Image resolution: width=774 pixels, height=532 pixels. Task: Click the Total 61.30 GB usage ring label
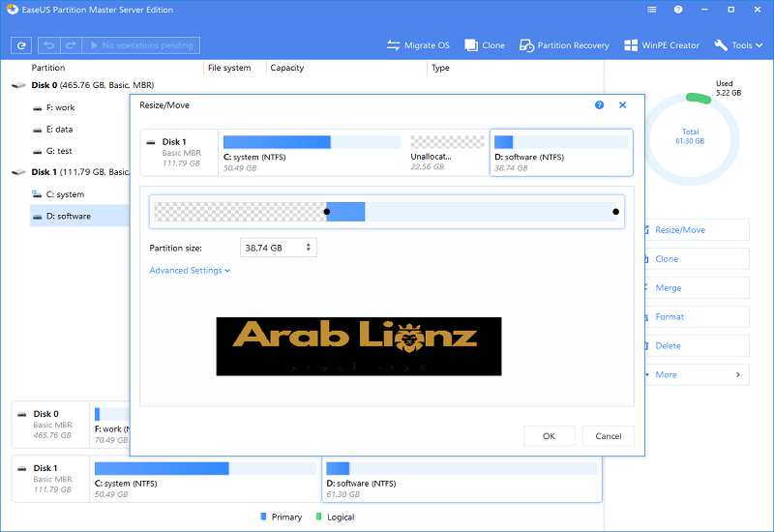click(690, 136)
